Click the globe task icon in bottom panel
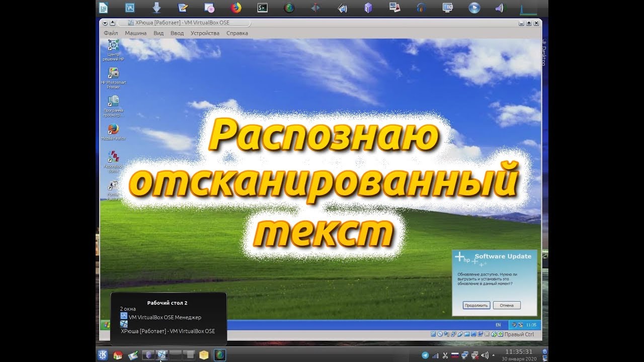Screen dimensions: 644x362 [x=220, y=355]
